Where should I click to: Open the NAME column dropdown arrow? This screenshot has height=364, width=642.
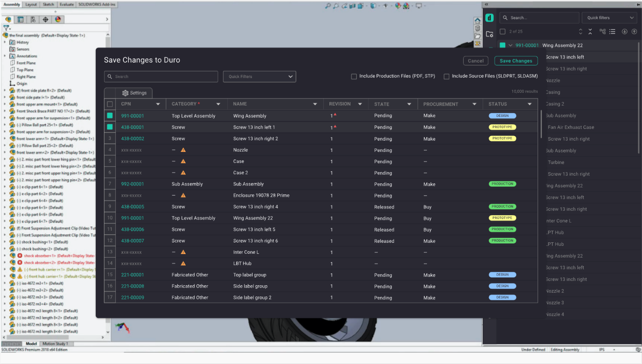[x=315, y=104]
